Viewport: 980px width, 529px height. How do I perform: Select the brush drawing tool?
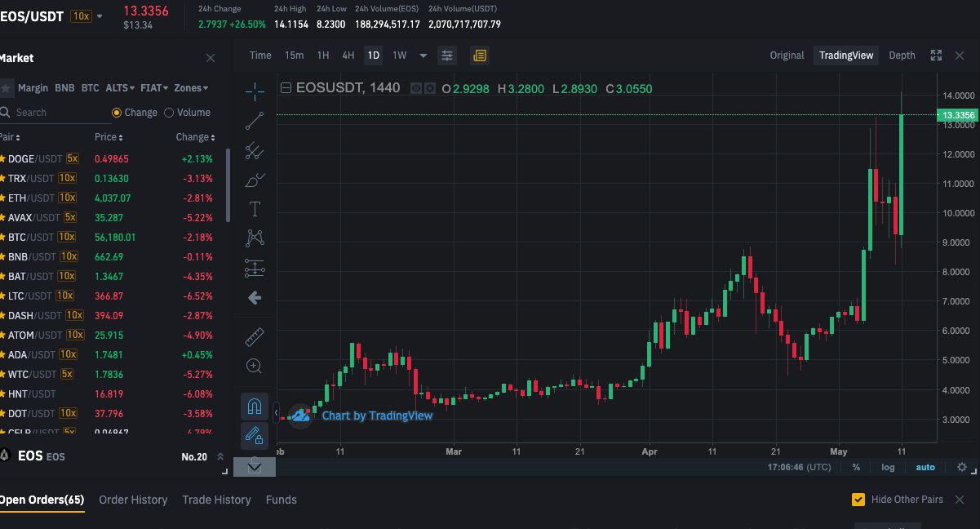pyautogui.click(x=255, y=180)
